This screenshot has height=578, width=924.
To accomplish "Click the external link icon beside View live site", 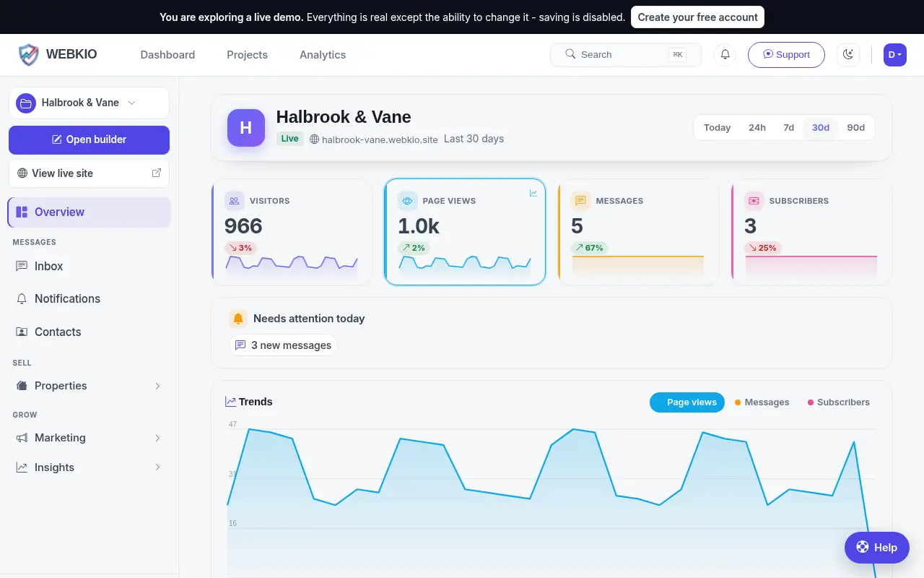I will pos(156,173).
